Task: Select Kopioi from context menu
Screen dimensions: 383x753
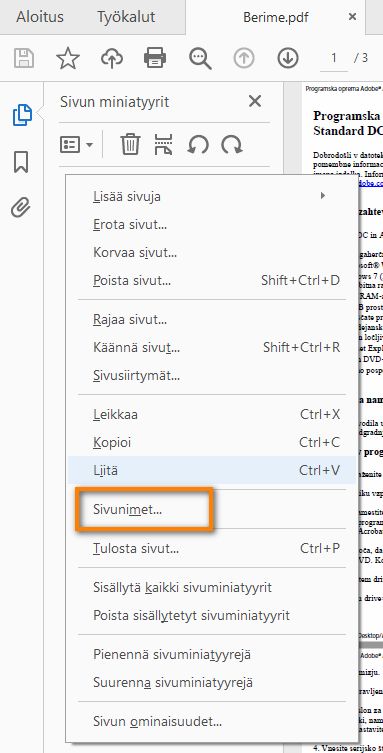Action: (212, 442)
